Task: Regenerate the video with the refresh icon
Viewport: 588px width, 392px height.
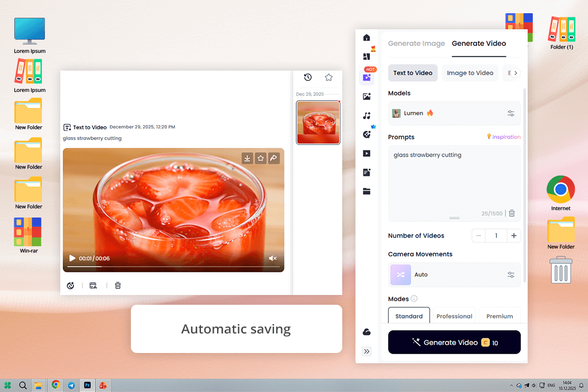Action: [x=71, y=286]
